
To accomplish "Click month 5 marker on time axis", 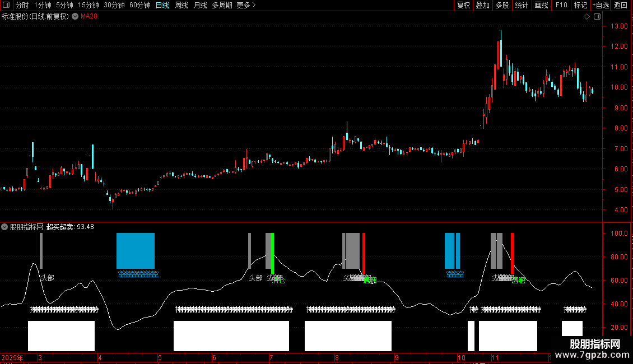I will click(160, 357).
